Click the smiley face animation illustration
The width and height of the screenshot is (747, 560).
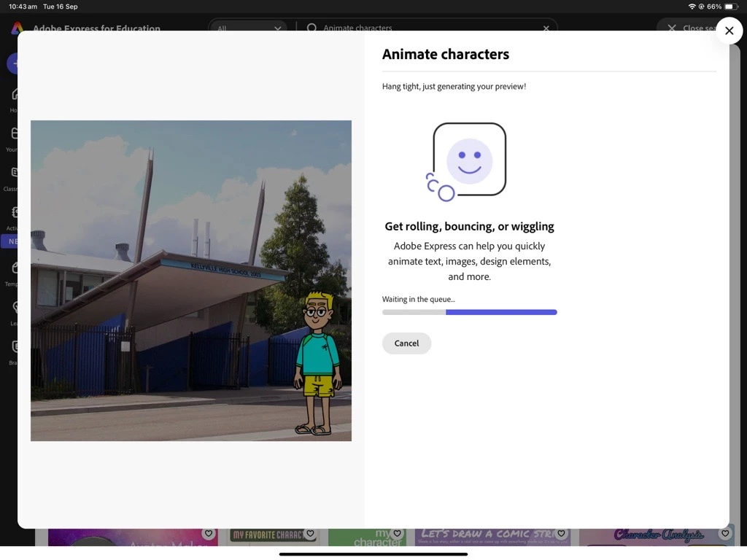(x=467, y=162)
